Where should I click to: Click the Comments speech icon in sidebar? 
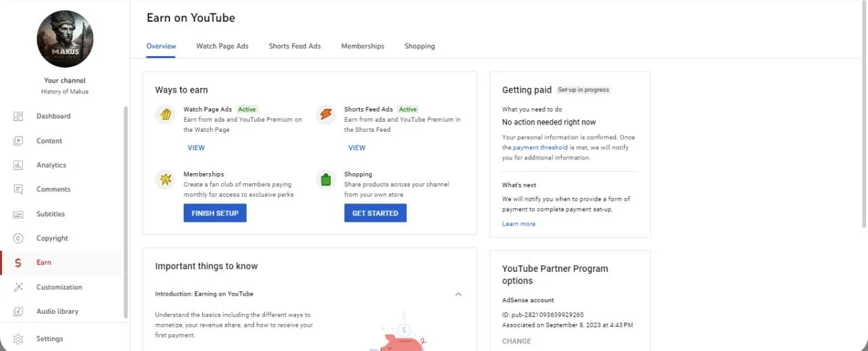point(18,189)
